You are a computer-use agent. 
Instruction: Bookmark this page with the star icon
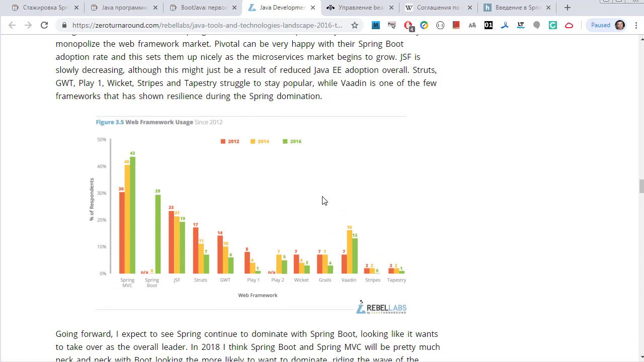point(355,25)
